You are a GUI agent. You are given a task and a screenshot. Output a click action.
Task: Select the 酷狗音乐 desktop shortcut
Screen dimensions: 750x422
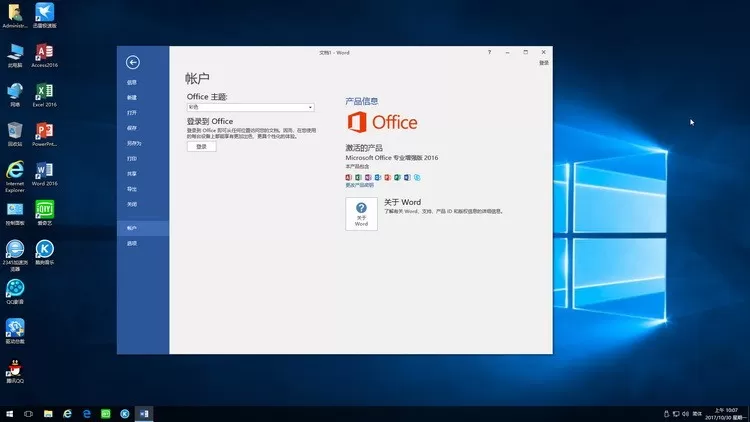tap(44, 253)
